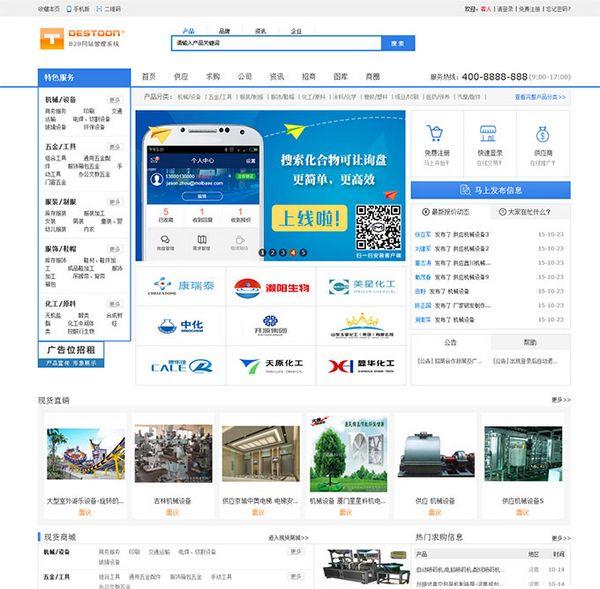Click the blue flower emblem company logo
600x589 pixels.
271,325
